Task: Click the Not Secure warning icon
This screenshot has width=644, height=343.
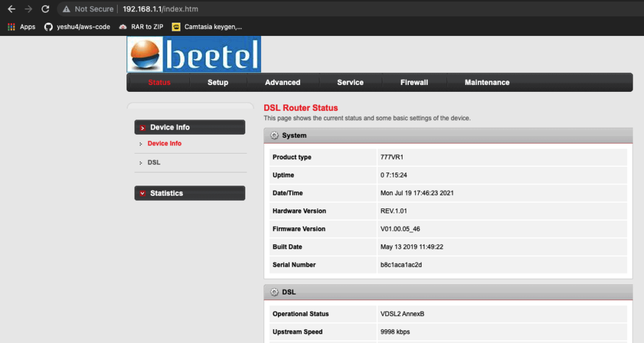Action: 66,9
